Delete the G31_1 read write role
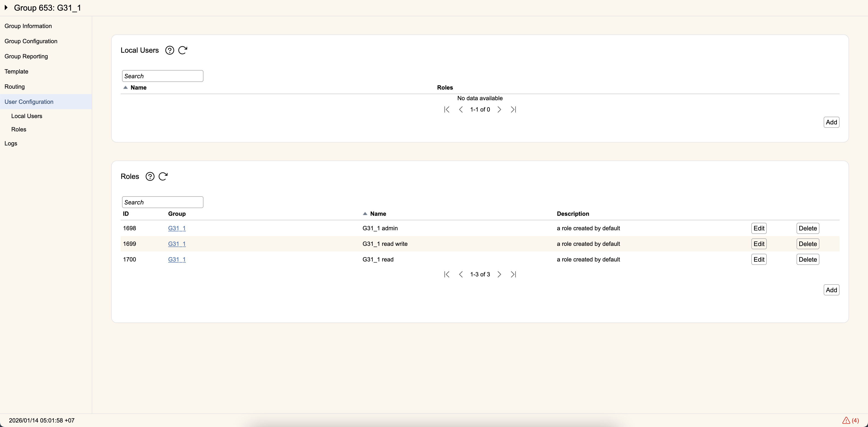868x427 pixels. coord(808,244)
